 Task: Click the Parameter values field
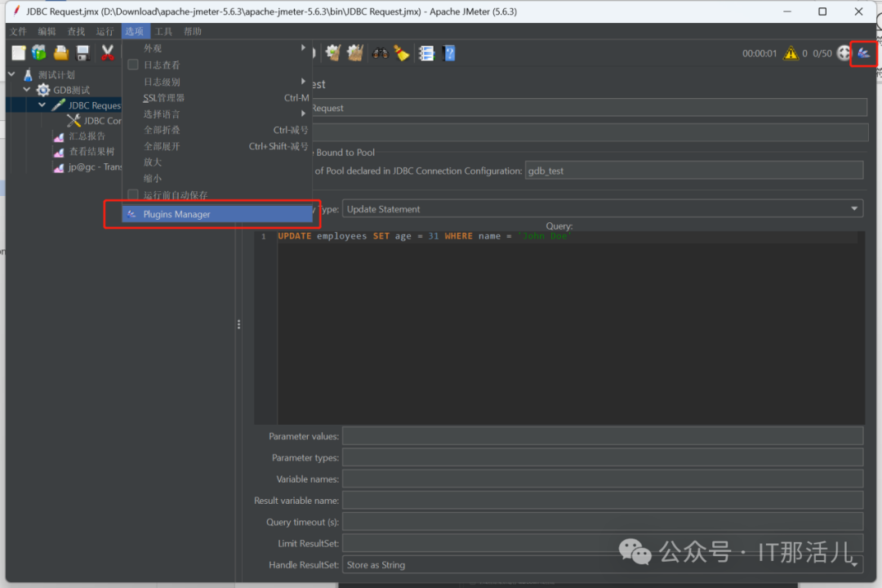tap(603, 436)
